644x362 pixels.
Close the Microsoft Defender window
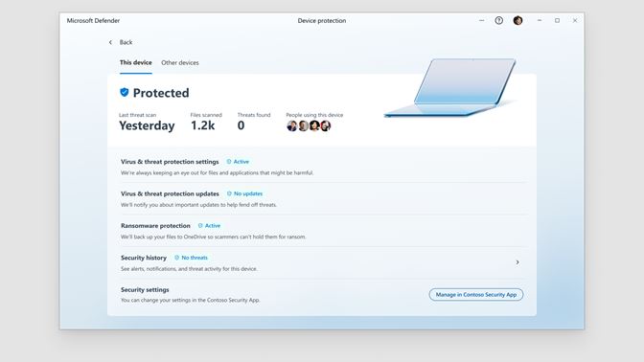click(575, 20)
